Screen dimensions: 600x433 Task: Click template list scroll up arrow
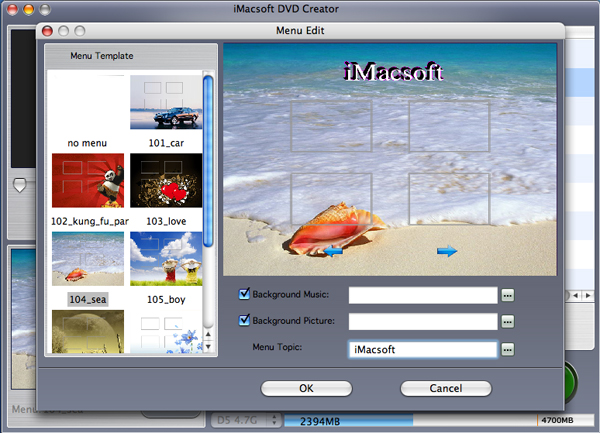208,334
